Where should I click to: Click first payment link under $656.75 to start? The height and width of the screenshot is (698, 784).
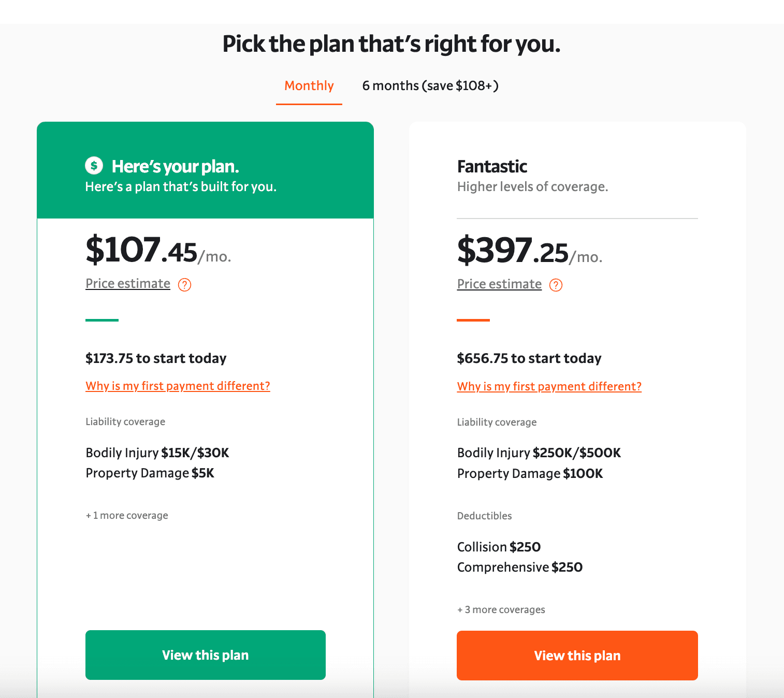click(549, 387)
